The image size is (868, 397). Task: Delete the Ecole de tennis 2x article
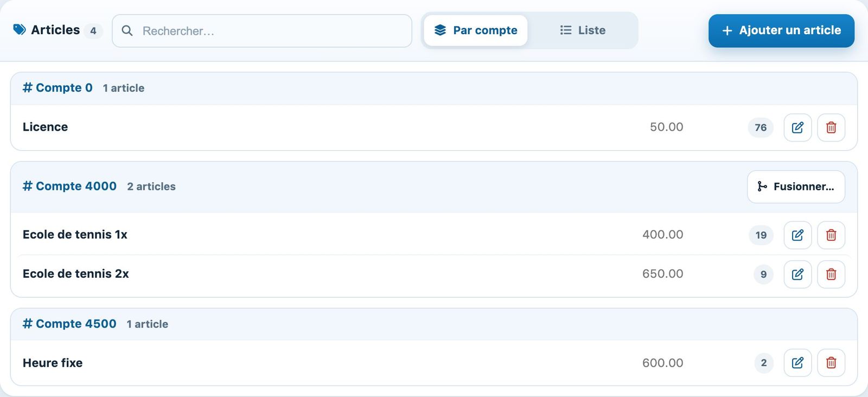point(831,274)
